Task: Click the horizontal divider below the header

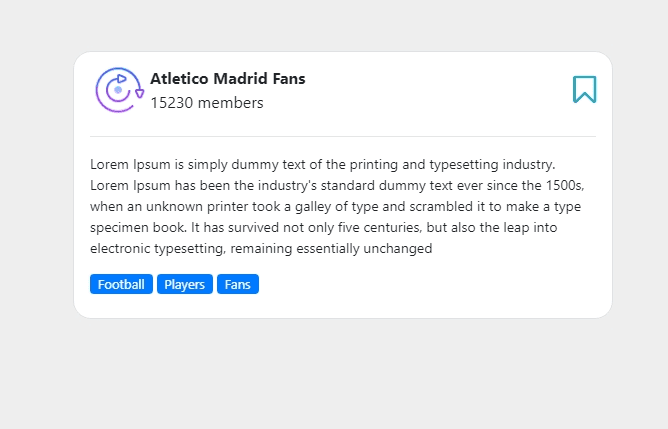Action: (x=343, y=136)
